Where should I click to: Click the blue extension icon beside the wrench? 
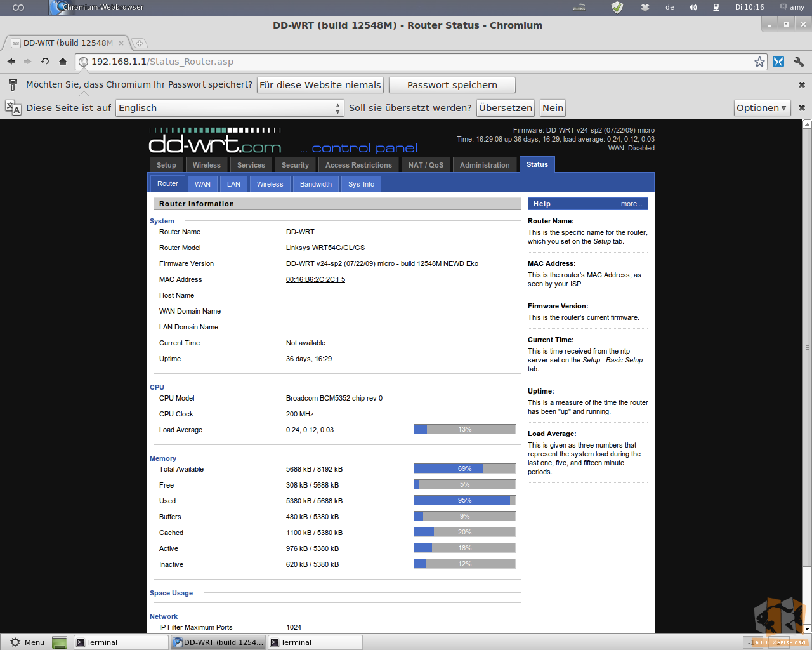point(778,62)
